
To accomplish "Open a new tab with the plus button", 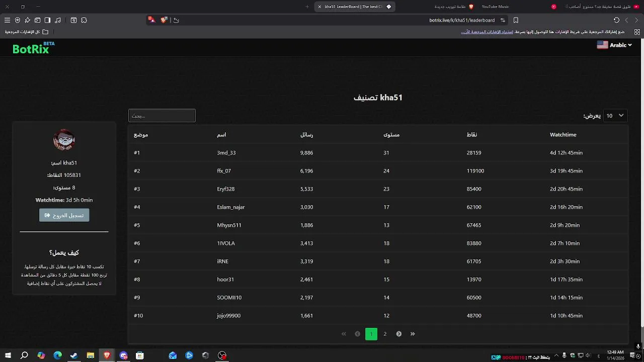I will coord(307,7).
